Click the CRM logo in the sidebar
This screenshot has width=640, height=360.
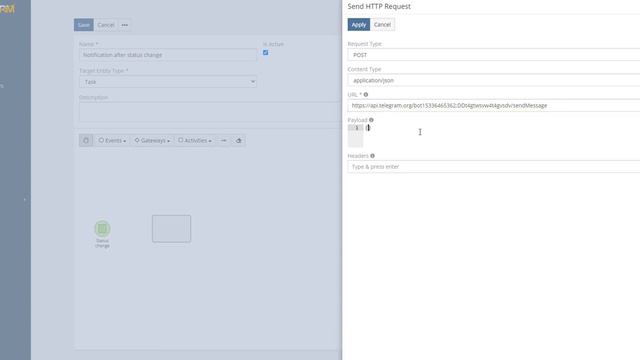[7, 9]
